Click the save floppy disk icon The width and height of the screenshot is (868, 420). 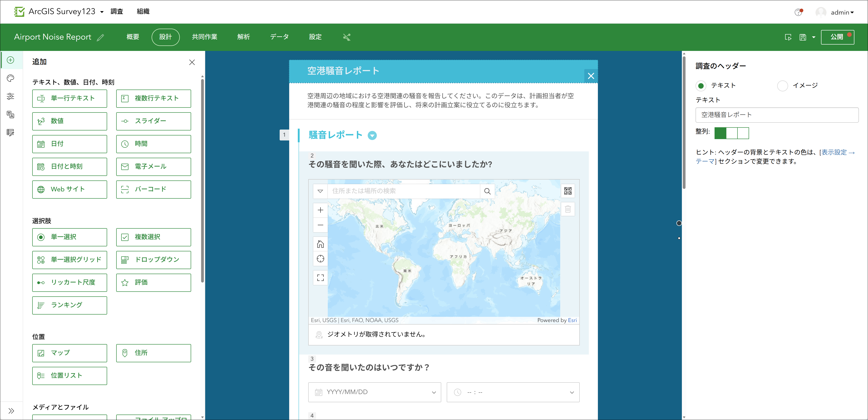pyautogui.click(x=803, y=37)
